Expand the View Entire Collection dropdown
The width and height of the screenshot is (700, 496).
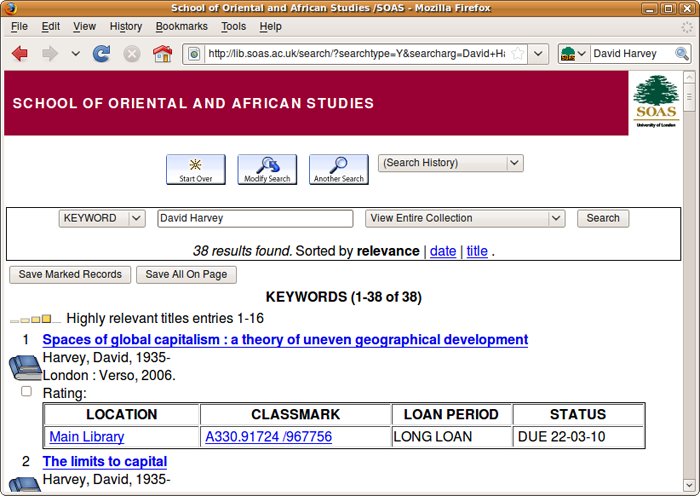(x=465, y=218)
